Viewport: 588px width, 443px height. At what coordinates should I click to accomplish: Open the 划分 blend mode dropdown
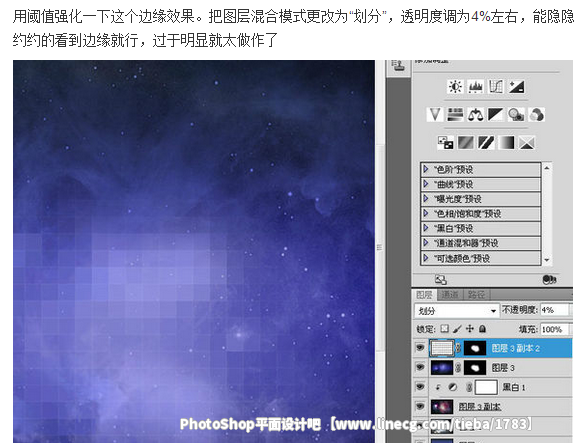[457, 311]
